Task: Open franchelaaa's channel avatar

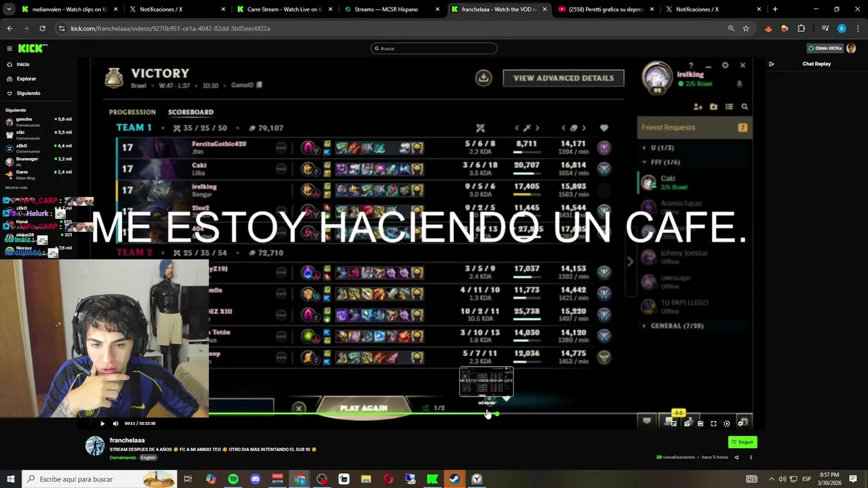Action: click(95, 445)
